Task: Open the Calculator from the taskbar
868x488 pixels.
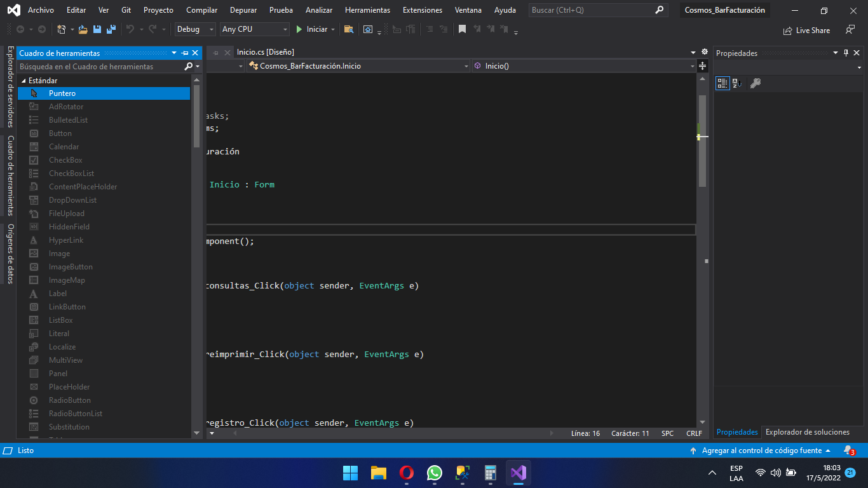Action: (490, 473)
